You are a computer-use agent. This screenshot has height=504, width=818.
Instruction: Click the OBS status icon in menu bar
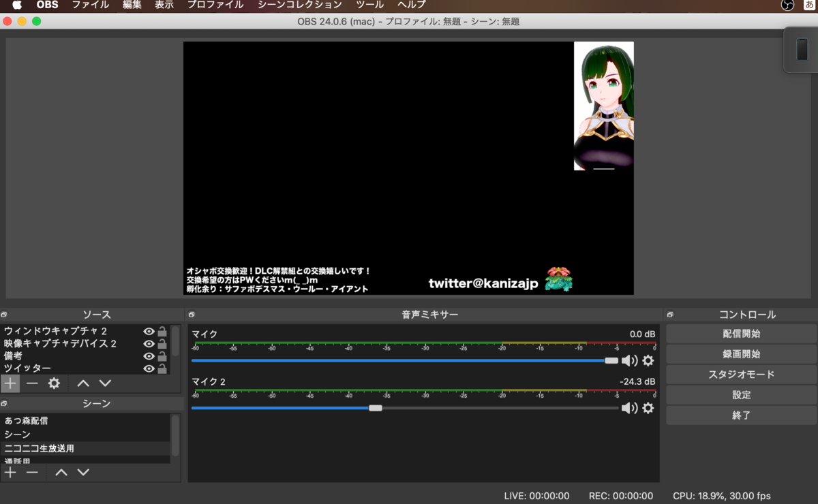pos(787,5)
